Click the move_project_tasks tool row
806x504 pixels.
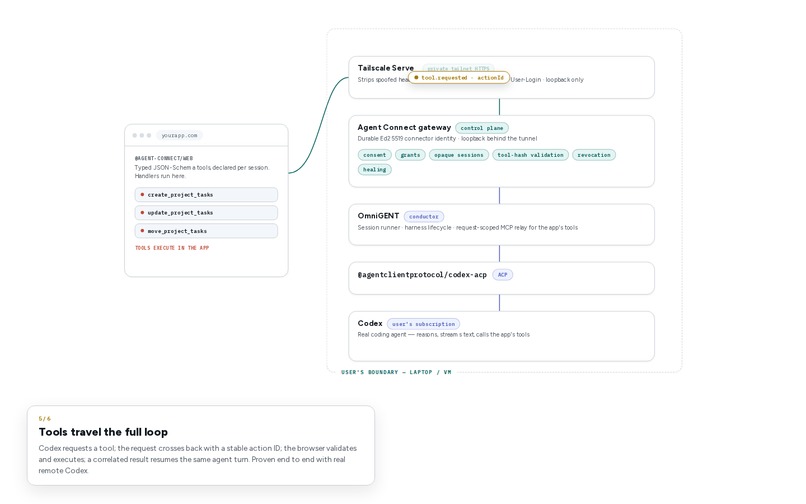tap(206, 231)
